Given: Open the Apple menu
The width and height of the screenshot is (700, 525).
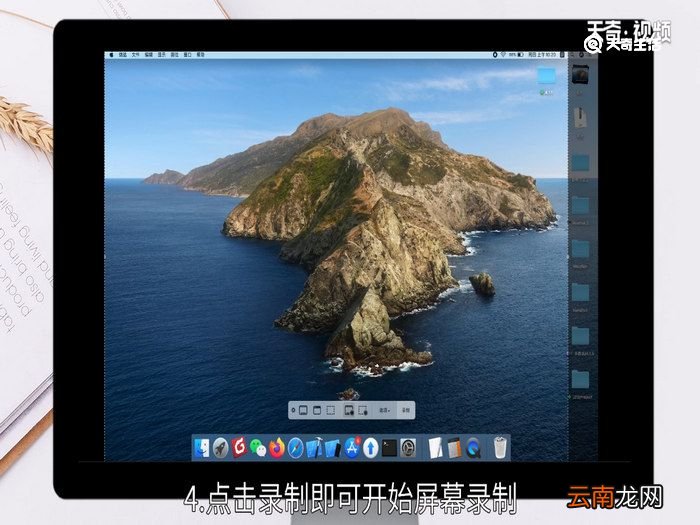Looking at the screenshot, I should pos(111,54).
